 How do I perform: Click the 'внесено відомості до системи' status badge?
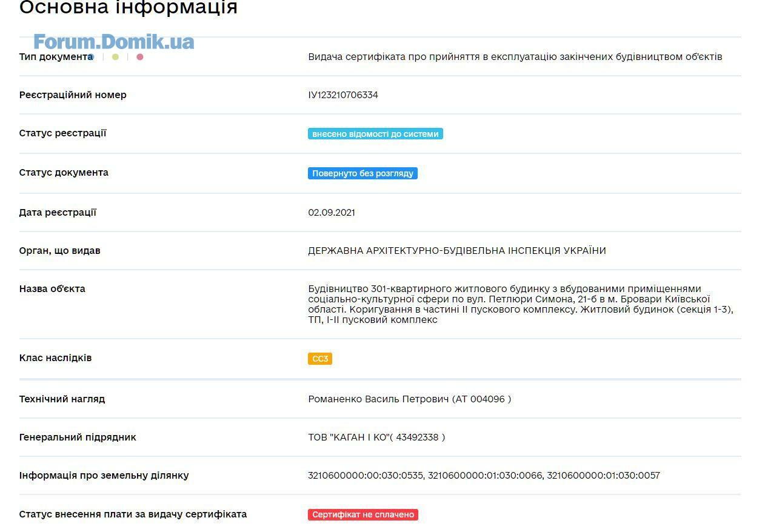[x=375, y=134]
